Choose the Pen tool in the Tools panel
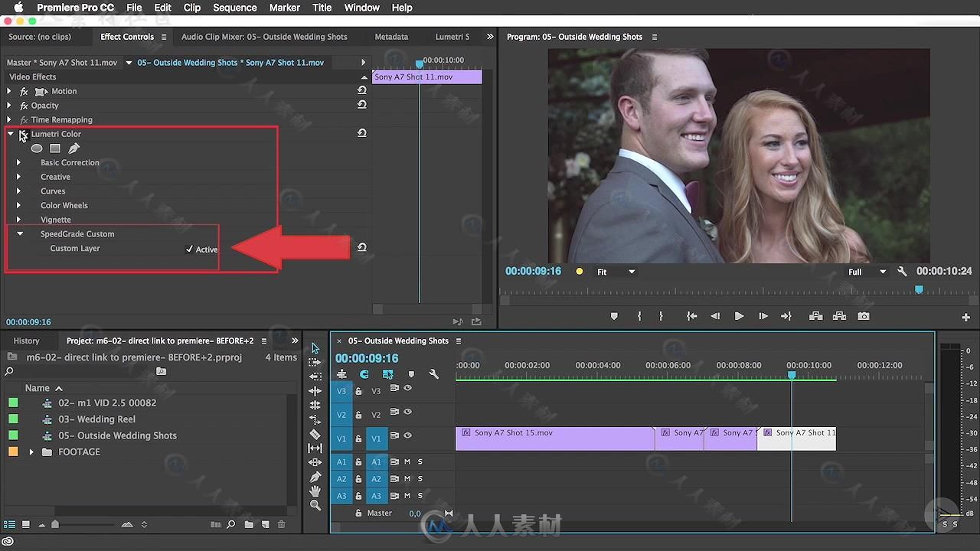The image size is (980, 551). point(315,477)
